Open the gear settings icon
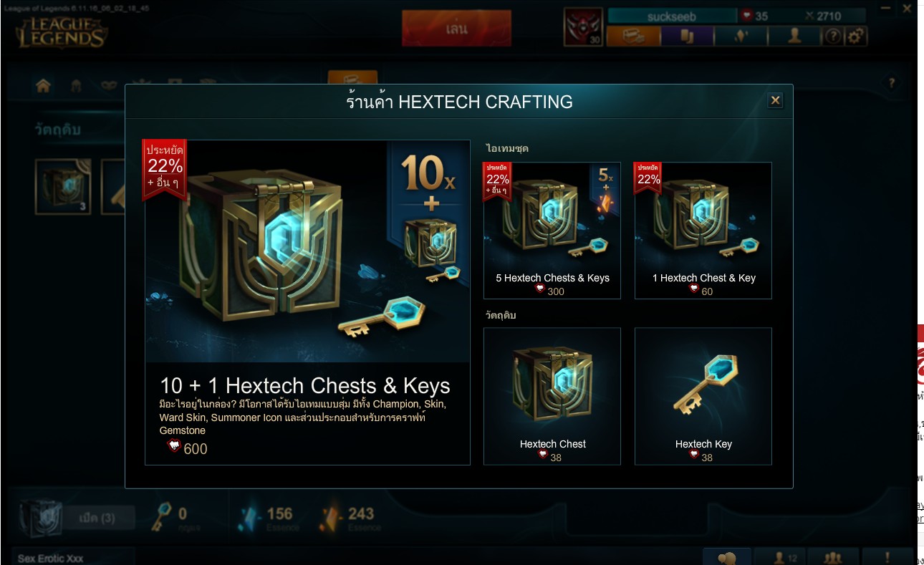This screenshot has height=565, width=924. coord(855,36)
